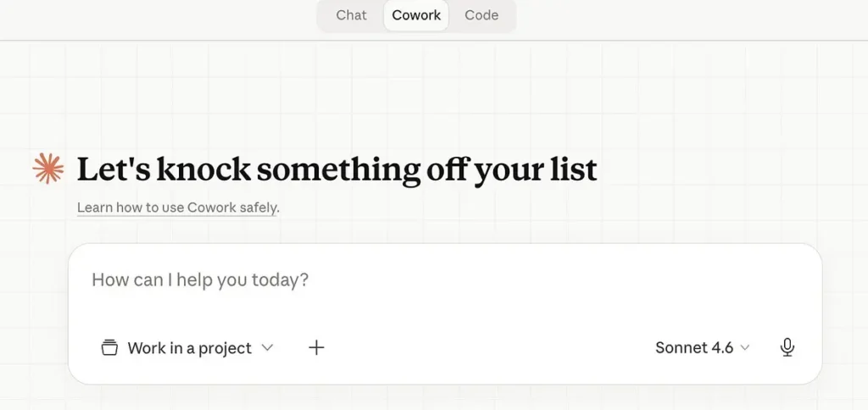
Task: Click the word safely in the Cowork link
Action: [x=255, y=208]
